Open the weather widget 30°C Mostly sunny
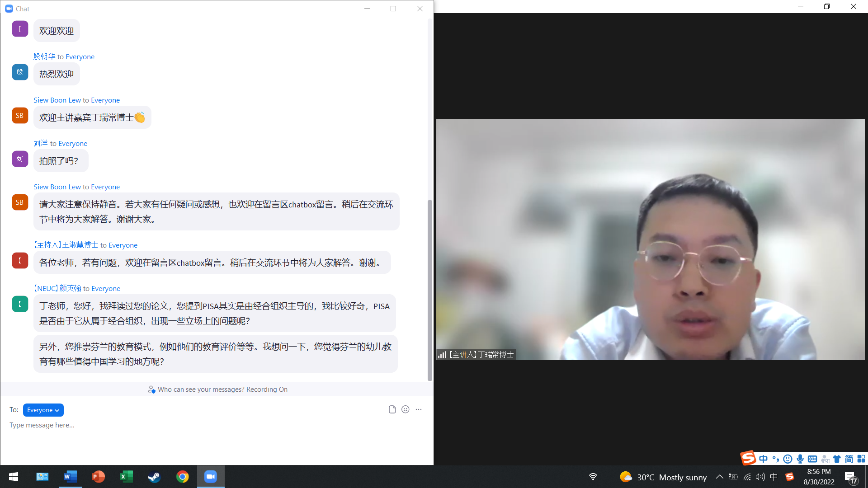Viewport: 868px width, 488px height. tap(663, 477)
